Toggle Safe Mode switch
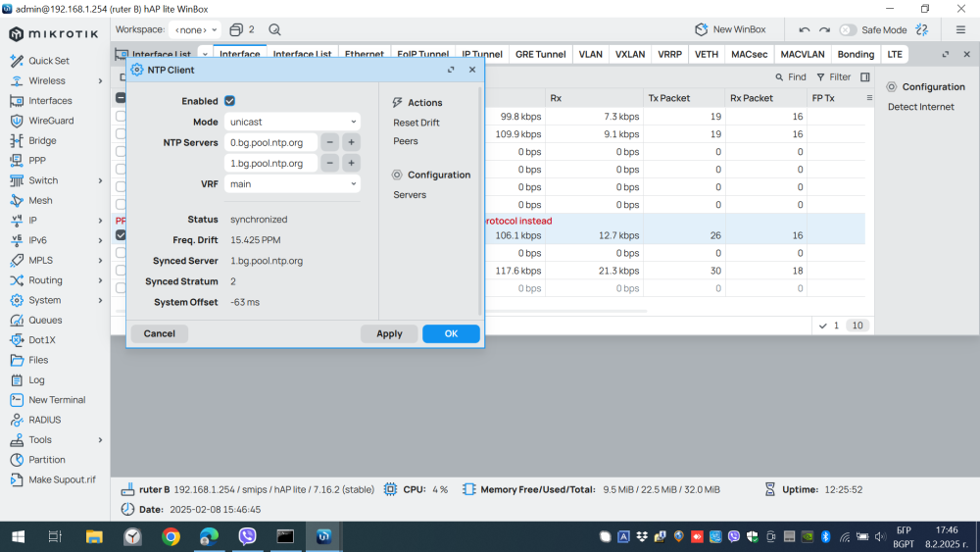 point(848,30)
